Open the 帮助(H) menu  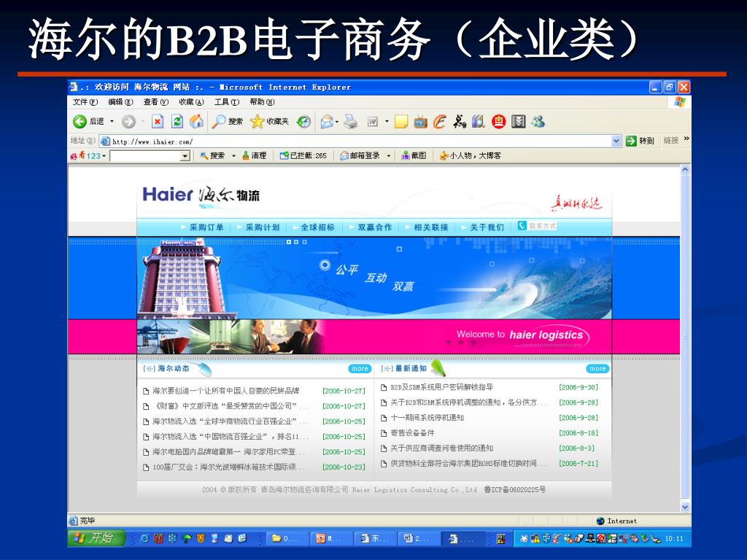(262, 102)
